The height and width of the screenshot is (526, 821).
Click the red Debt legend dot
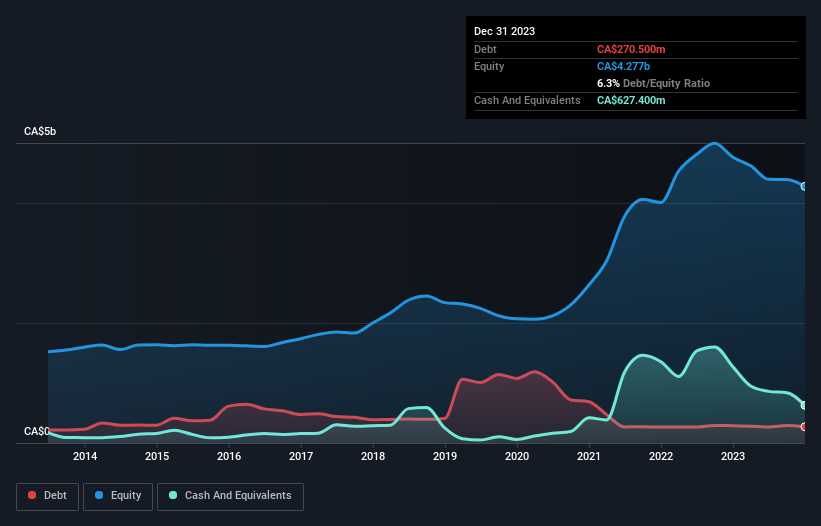click(32, 495)
